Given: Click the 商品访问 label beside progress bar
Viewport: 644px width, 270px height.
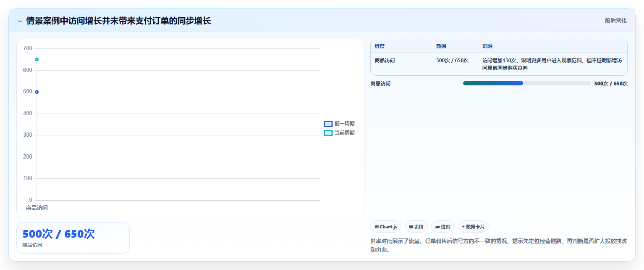Looking at the screenshot, I should [380, 84].
